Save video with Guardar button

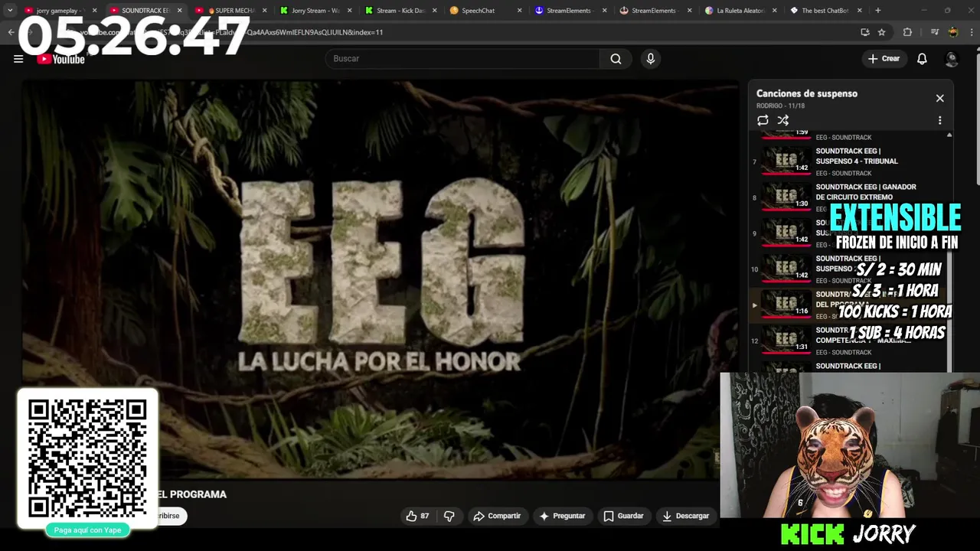(623, 516)
